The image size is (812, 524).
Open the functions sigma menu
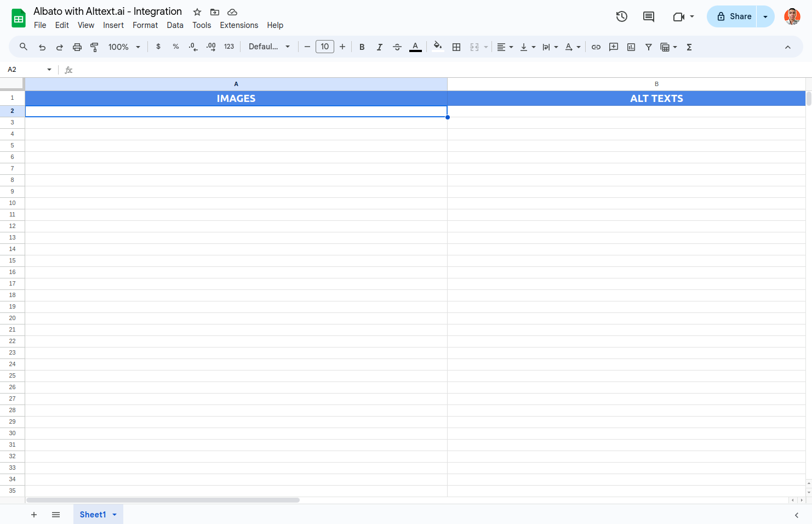[689, 47]
